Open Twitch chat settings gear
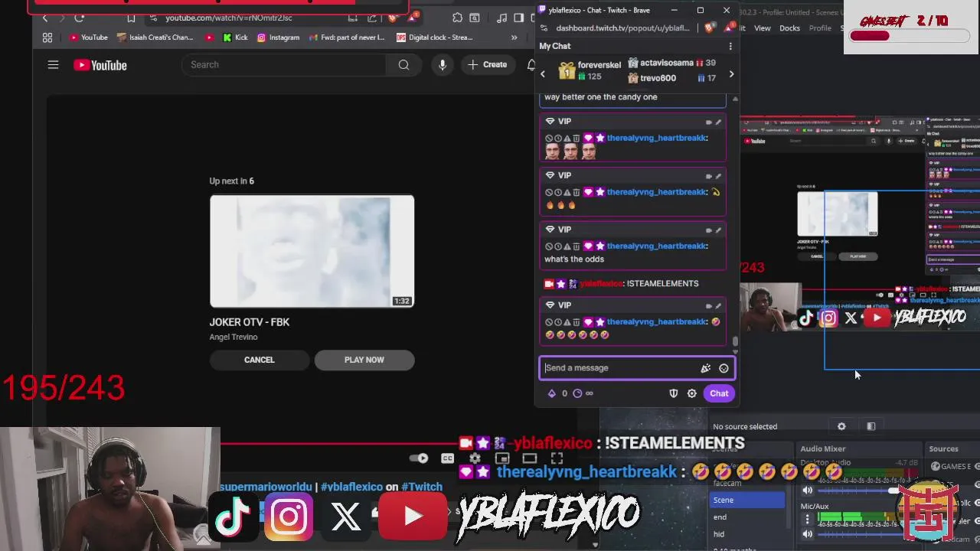 691,393
